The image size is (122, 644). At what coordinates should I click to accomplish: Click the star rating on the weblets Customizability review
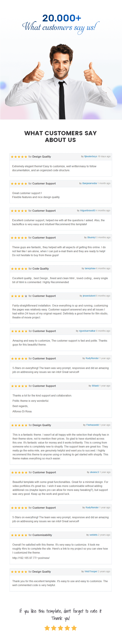(x=19, y=535)
